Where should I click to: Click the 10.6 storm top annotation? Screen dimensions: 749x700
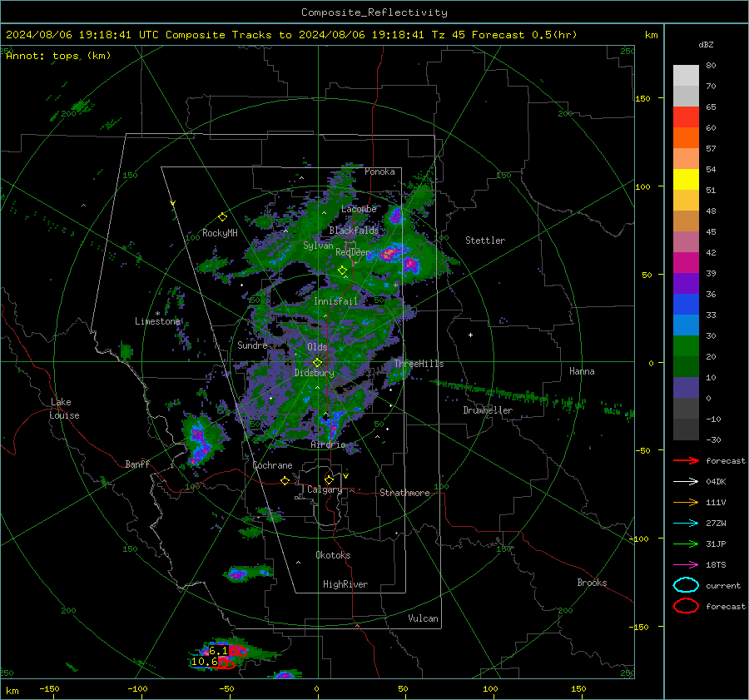pyautogui.click(x=205, y=662)
